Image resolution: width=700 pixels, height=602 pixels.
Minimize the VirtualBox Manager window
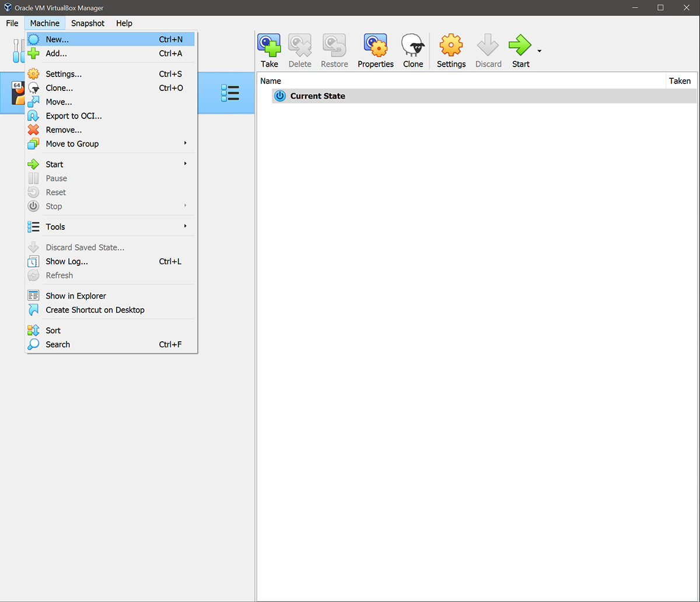(633, 8)
